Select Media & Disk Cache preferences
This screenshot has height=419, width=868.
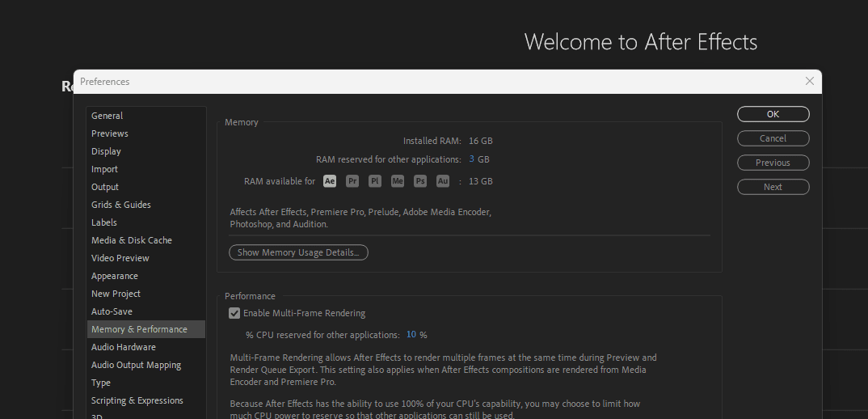[131, 240]
